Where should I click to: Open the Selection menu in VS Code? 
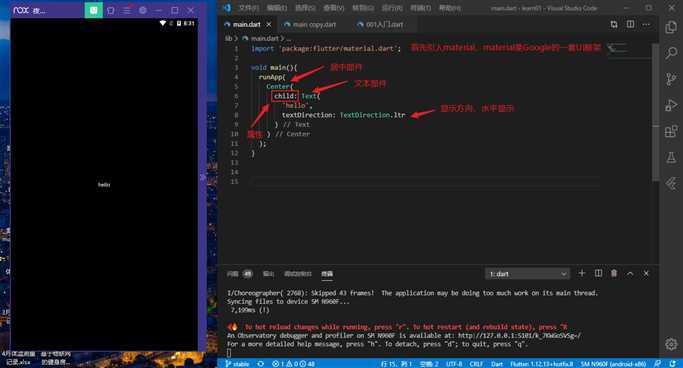[305, 8]
